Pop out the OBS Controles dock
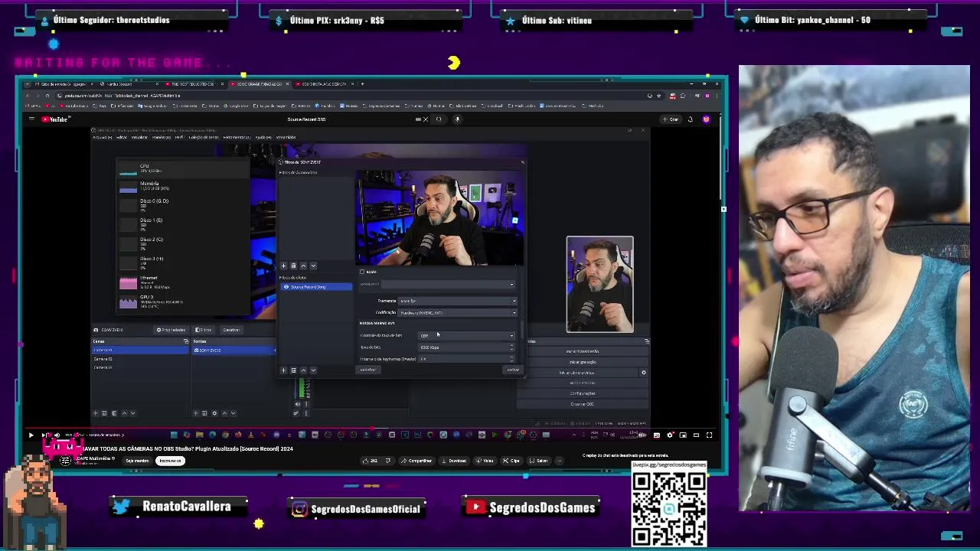This screenshot has width=980, height=551. 647,341
